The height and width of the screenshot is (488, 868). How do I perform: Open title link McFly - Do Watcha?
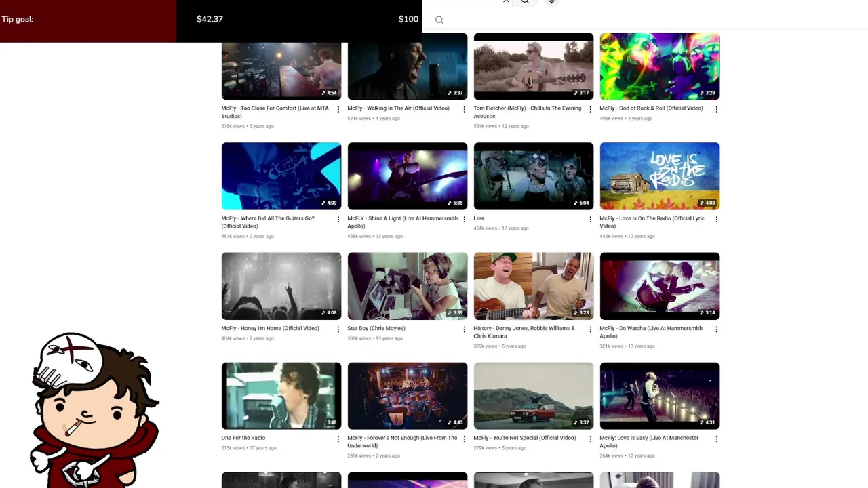tap(651, 331)
